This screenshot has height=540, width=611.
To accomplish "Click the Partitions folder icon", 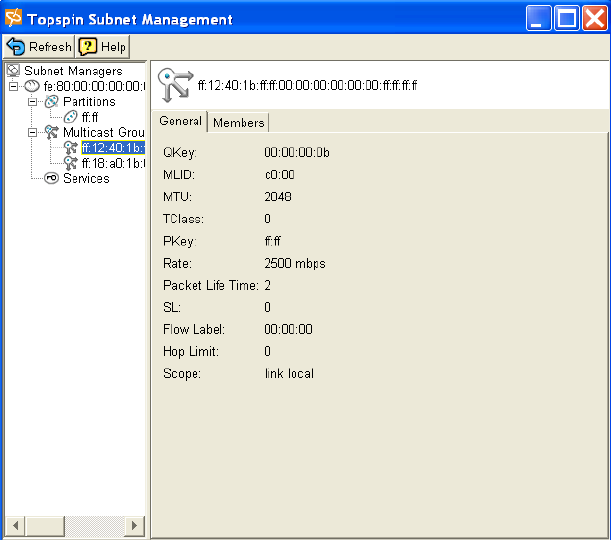I will point(52,102).
